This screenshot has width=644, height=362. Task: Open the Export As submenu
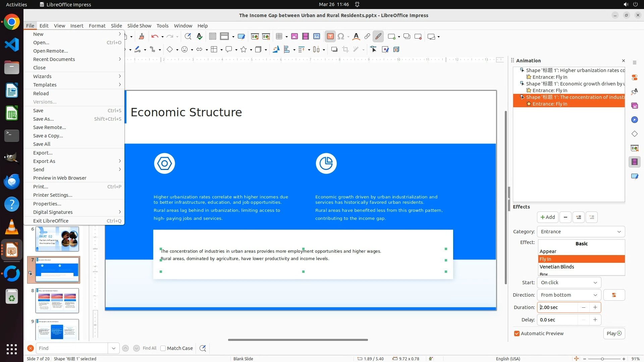click(x=44, y=161)
